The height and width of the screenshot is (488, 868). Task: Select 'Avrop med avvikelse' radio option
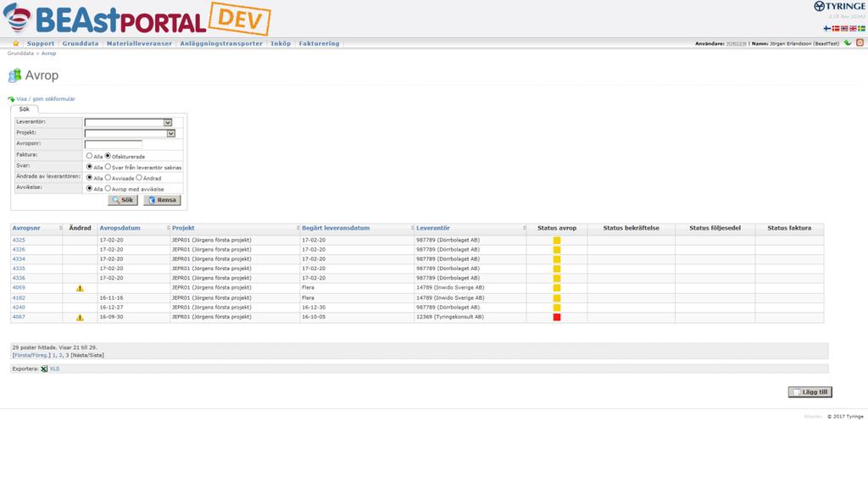tap(108, 189)
